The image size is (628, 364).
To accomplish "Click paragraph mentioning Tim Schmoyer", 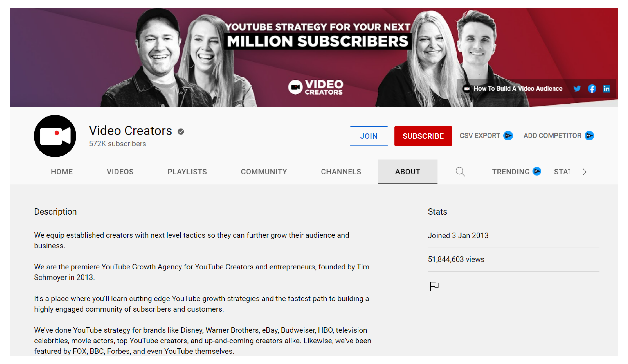I will pyautogui.click(x=202, y=272).
